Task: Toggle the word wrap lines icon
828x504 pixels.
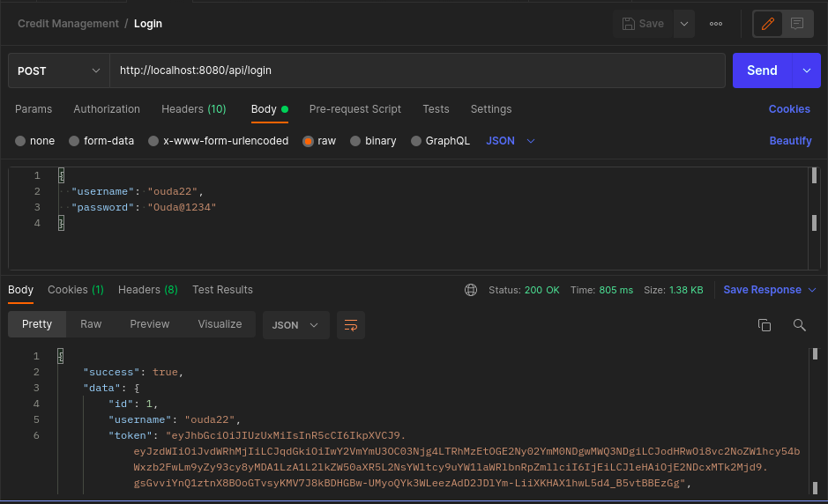Action: [x=351, y=325]
